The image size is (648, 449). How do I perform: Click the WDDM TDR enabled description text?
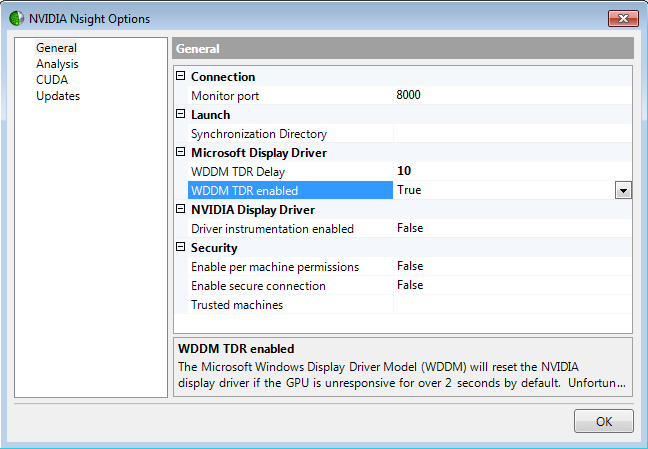pyautogui.click(x=402, y=375)
